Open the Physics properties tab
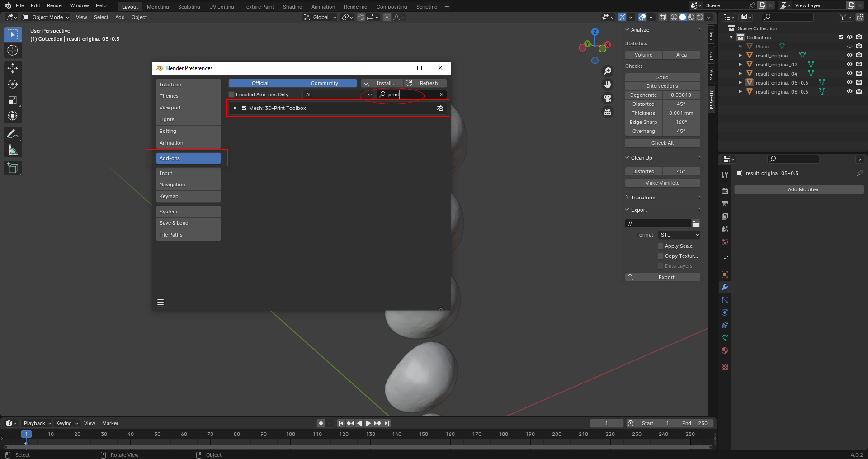868x459 pixels. 725,312
